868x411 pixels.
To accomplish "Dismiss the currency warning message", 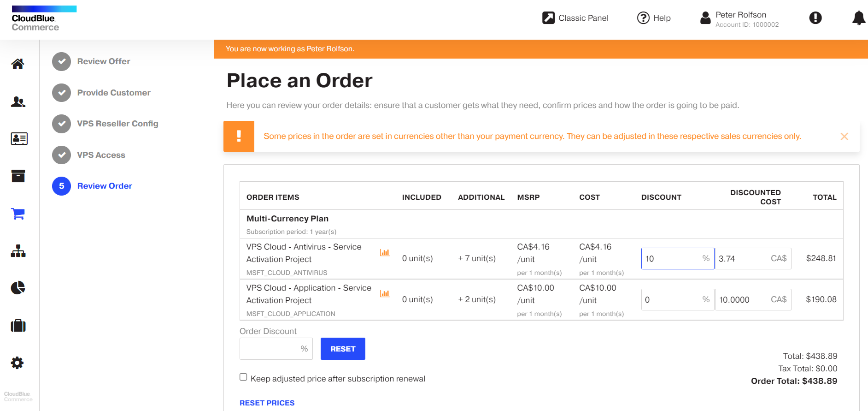I will 844,137.
